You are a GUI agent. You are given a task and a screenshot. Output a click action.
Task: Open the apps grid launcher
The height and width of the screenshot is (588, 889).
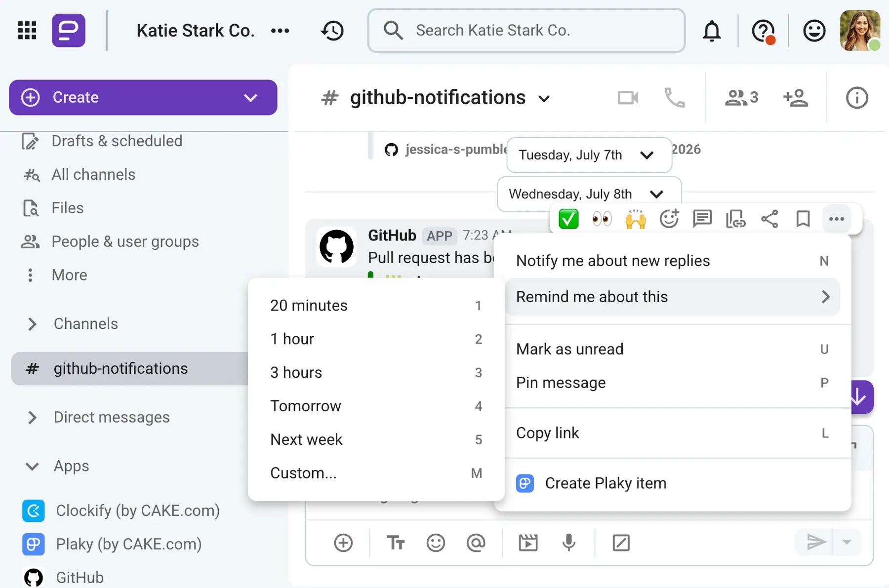[27, 30]
